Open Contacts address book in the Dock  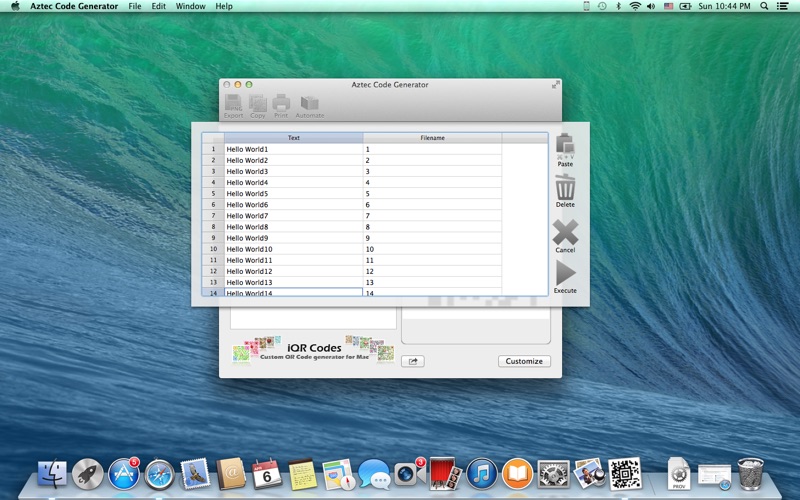(231, 474)
